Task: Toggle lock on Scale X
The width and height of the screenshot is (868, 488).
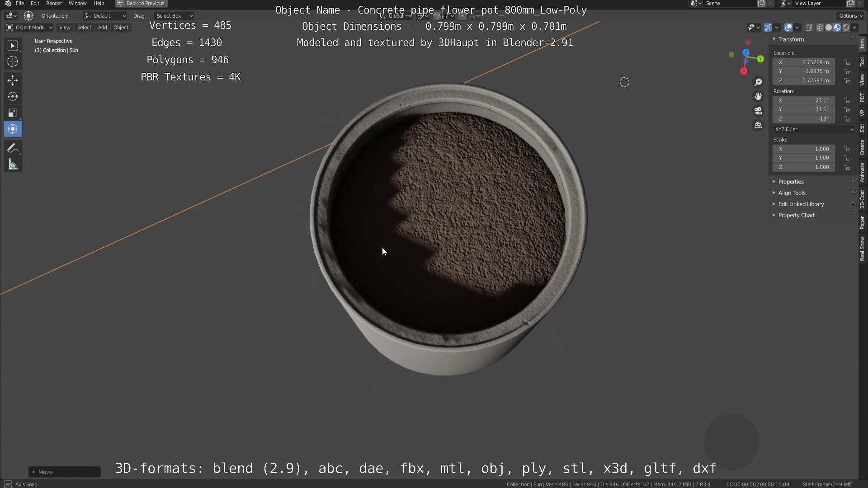Action: pyautogui.click(x=848, y=149)
